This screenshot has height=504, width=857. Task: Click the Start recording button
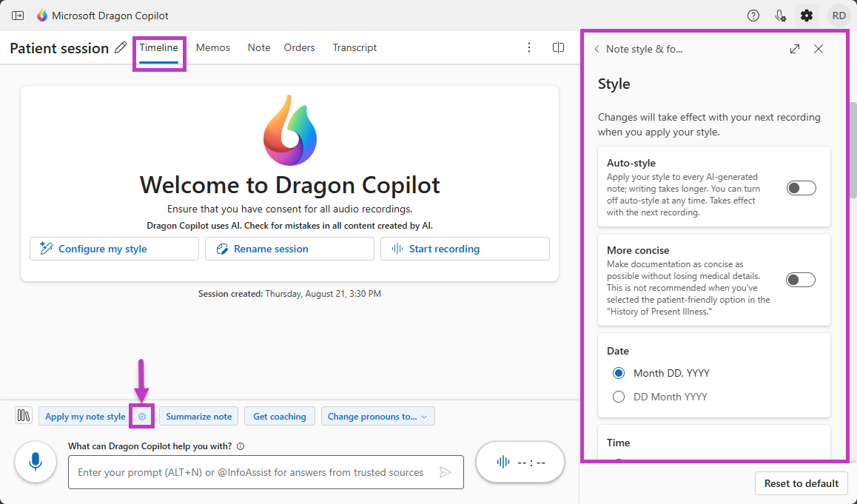[465, 248]
